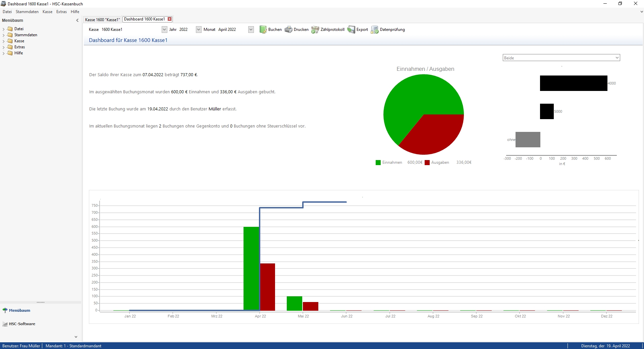Click the Buchen toolbar icon
This screenshot has width=644, height=349.
pos(263,30)
